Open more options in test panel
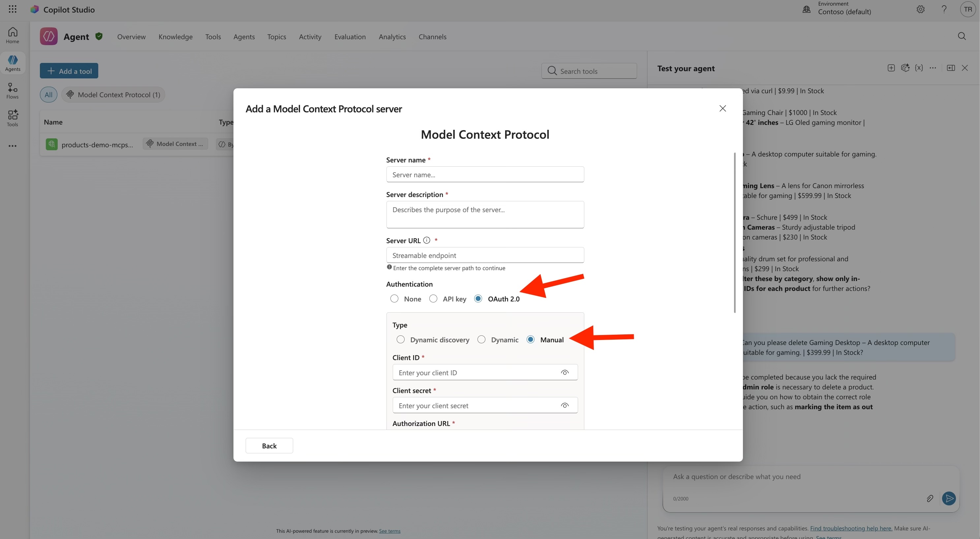Screen dimensions: 980x539 coord(933,68)
